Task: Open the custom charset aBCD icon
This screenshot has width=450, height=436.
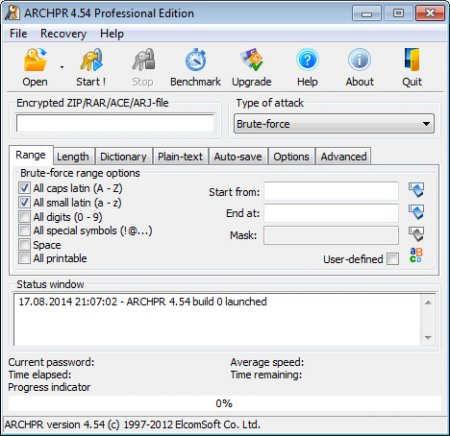Action: tap(416, 255)
